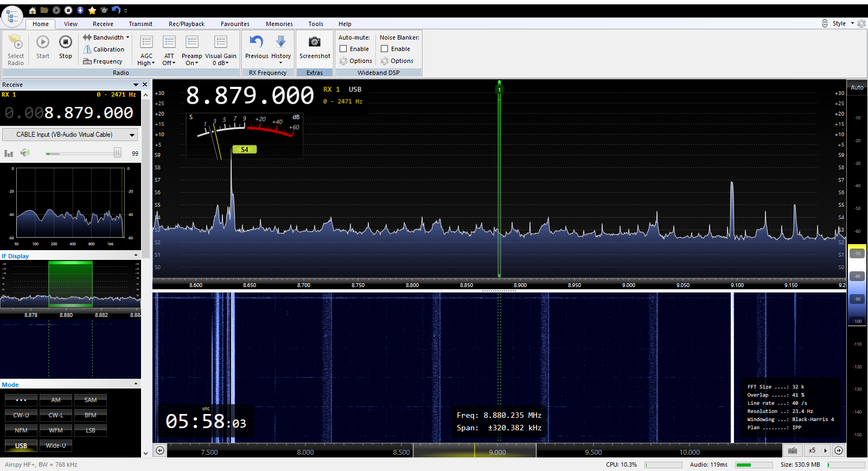Open Calibration tool in Radio group
The image size is (868, 471).
(x=104, y=49)
